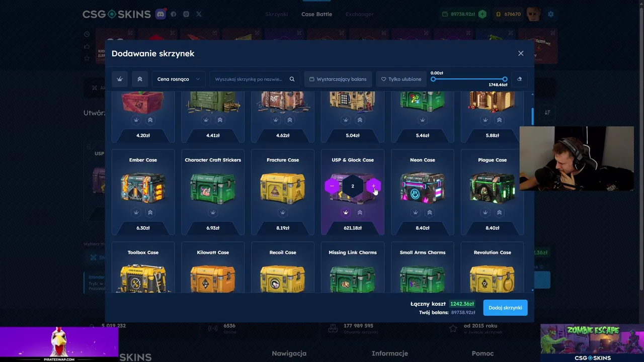Open the user avatar in header
644x362 pixels.
point(533,14)
